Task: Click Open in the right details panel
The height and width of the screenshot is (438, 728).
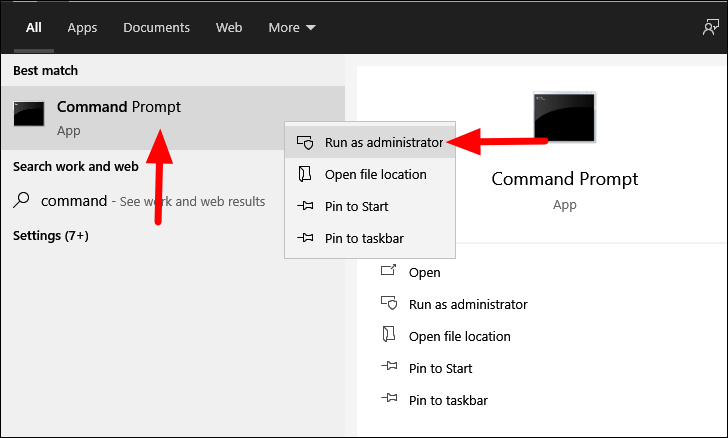Action: pos(424,273)
